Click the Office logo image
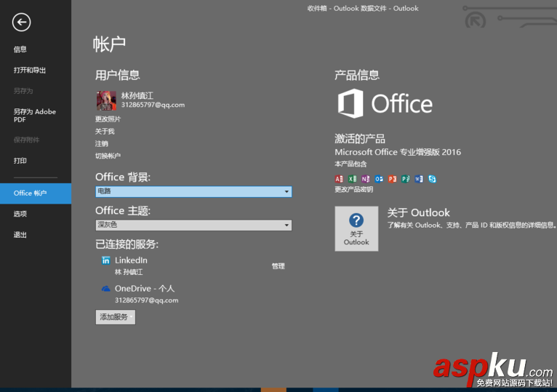This screenshot has width=557, height=392. pyautogui.click(x=385, y=103)
